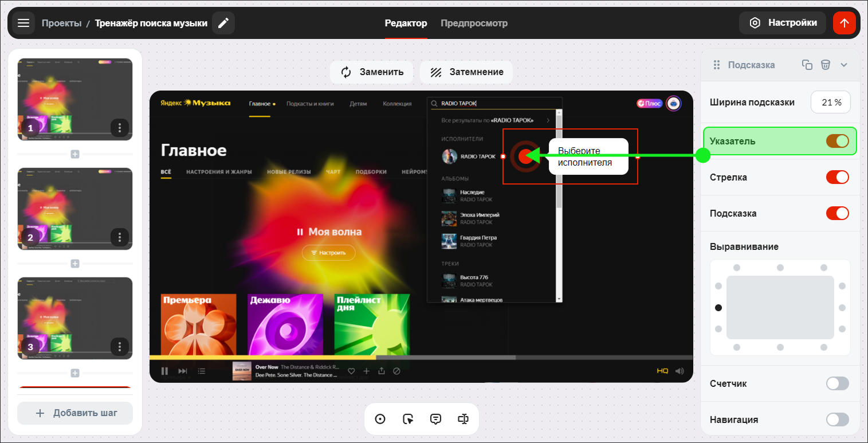Select the bottom-right alignment dot
The image size is (868, 443).
(x=824, y=347)
